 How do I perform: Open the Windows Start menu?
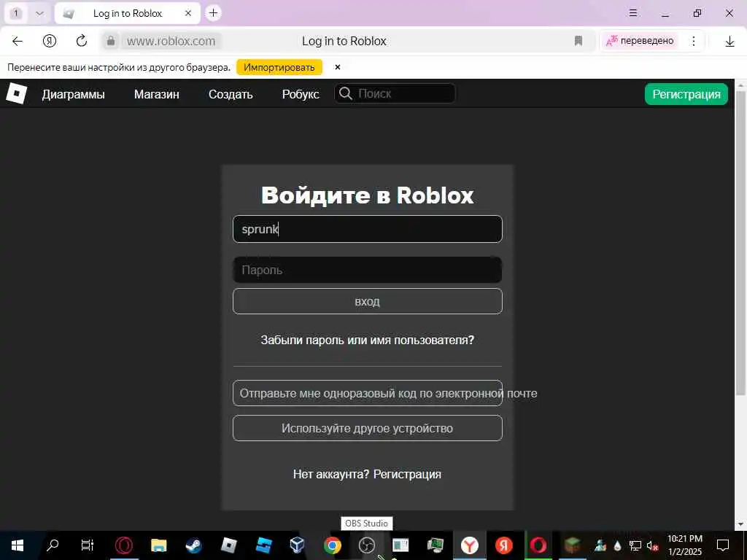[x=18, y=545]
